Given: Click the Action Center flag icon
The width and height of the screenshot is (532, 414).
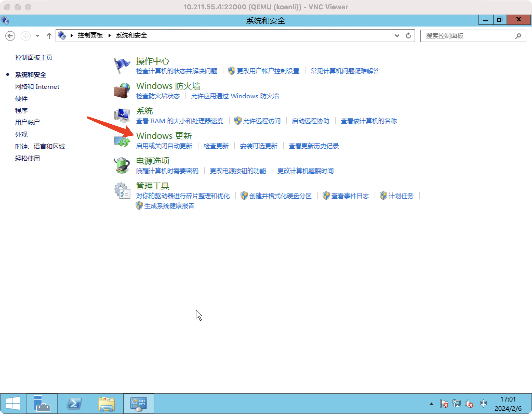Looking at the screenshot, I should (x=122, y=65).
